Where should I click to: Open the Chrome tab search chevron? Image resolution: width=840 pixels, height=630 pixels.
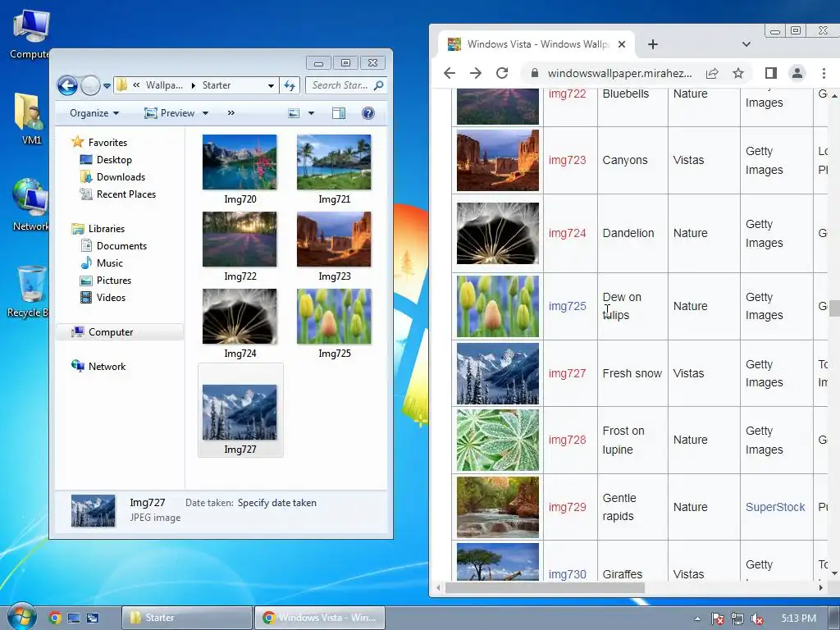(x=746, y=44)
